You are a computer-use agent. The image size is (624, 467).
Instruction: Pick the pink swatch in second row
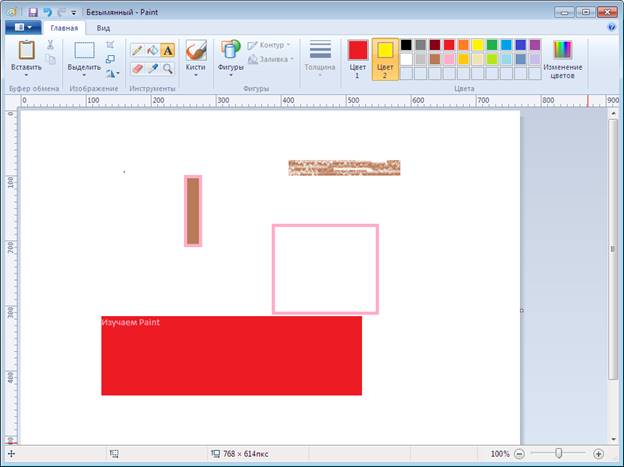[x=449, y=59]
